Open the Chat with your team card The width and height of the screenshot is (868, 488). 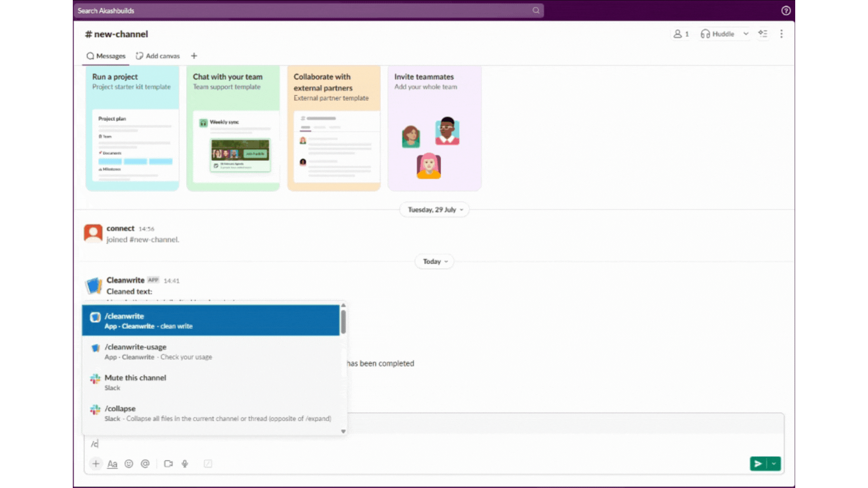(x=233, y=128)
